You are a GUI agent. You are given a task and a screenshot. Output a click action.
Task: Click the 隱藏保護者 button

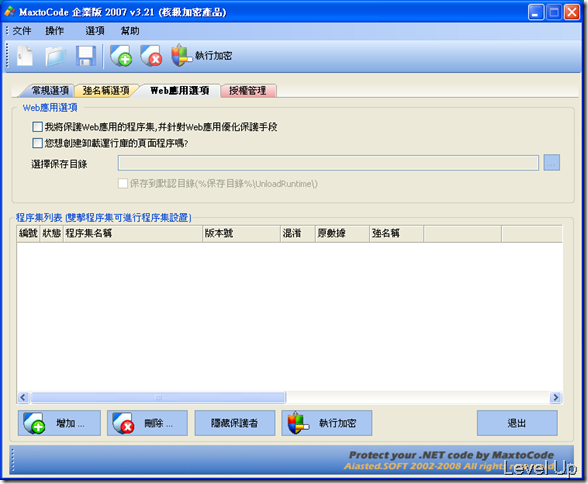[x=235, y=423]
